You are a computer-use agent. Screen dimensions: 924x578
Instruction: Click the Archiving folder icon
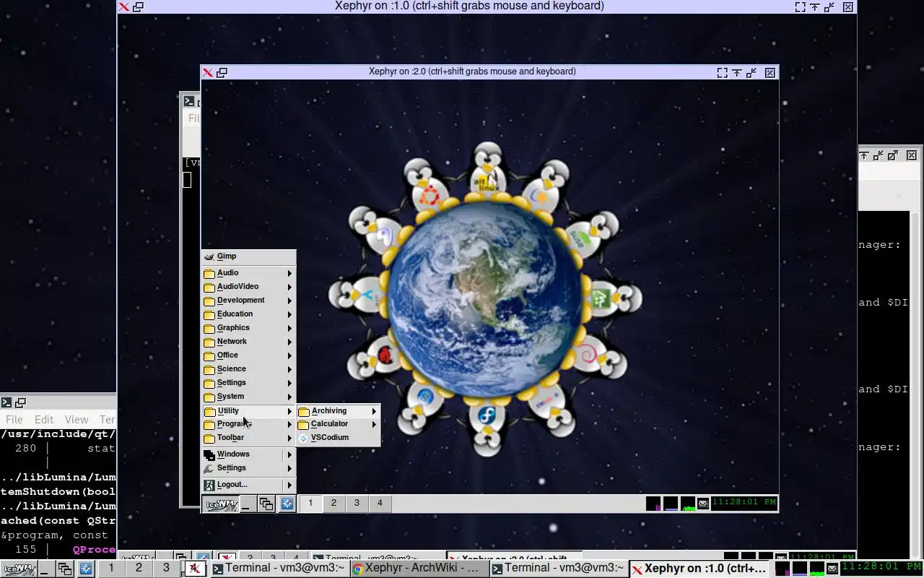pyautogui.click(x=304, y=411)
